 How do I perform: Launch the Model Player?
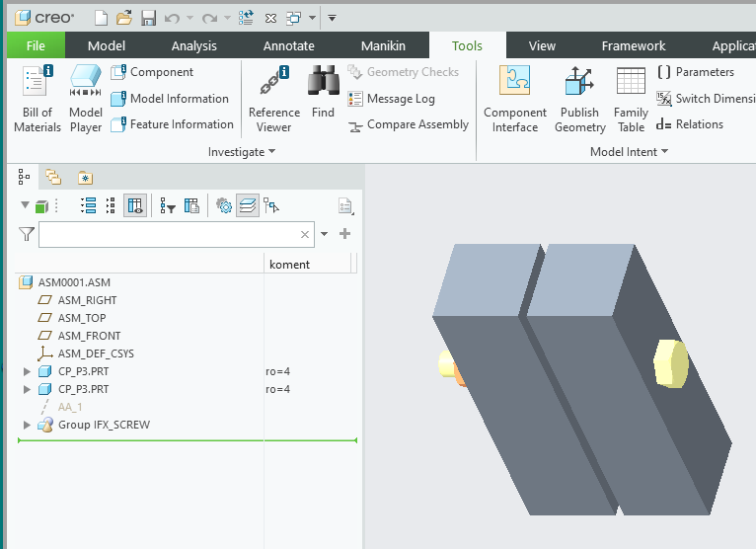86,99
